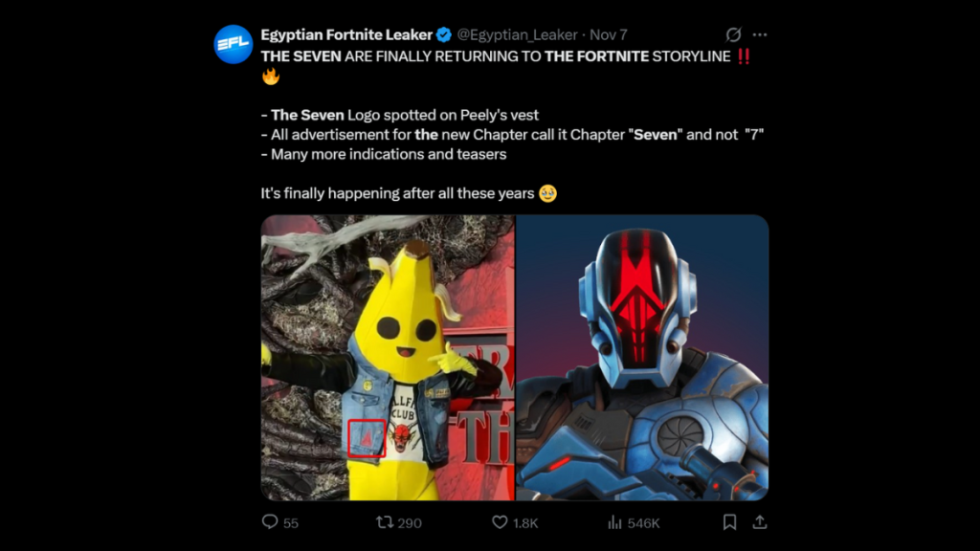Repost the tweet with the retweet icon
Viewport: 980px width, 551px height.
click(x=385, y=523)
